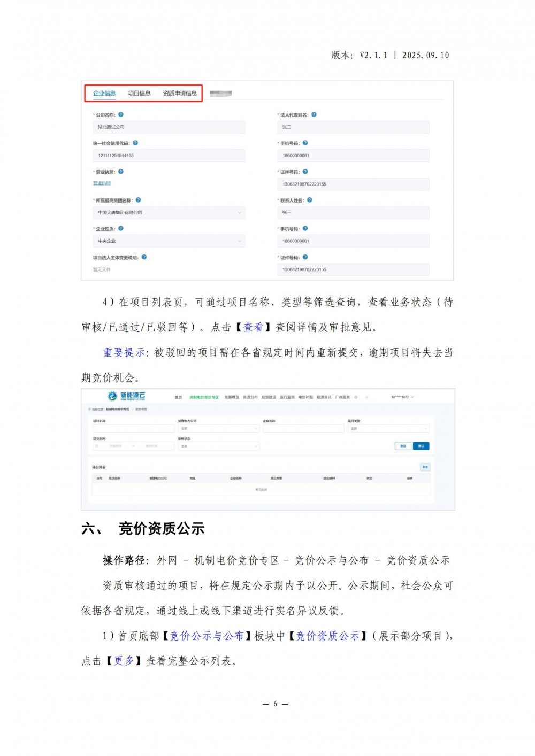
Task: Click help icon beside 营业执照 label
Action: 121,172
